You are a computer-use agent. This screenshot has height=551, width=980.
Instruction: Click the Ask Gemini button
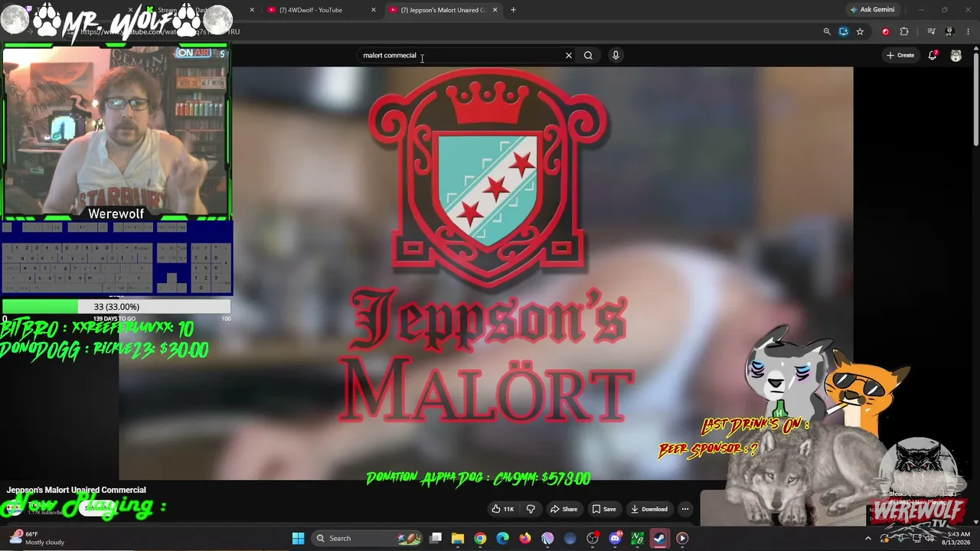(x=872, y=10)
